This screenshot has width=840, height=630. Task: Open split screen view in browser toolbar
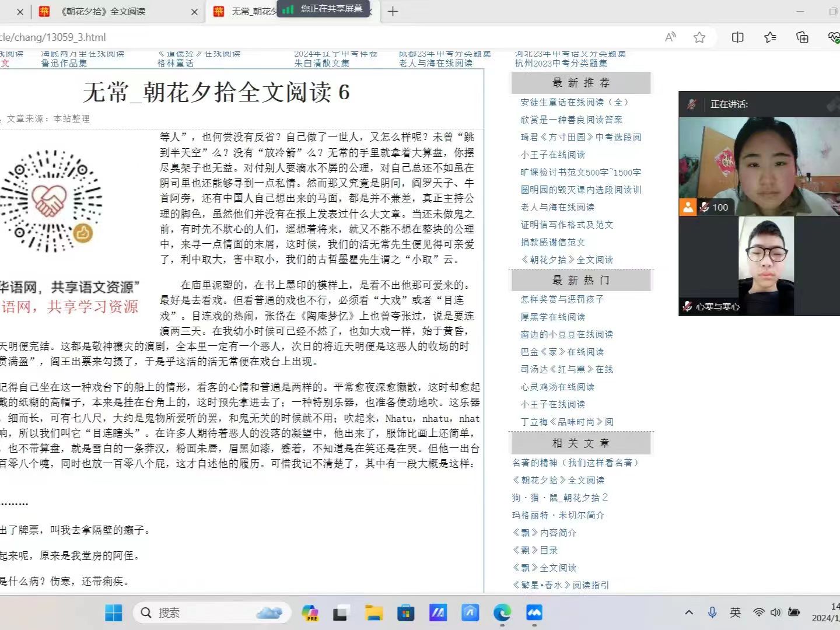[x=737, y=37]
